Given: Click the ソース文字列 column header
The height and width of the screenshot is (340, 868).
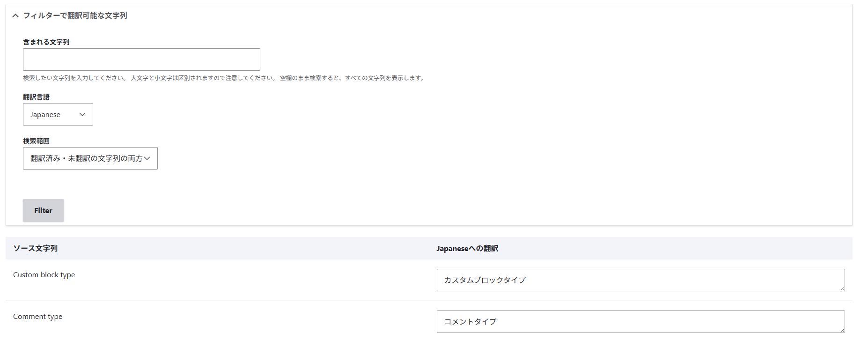Looking at the screenshot, I should [x=35, y=248].
